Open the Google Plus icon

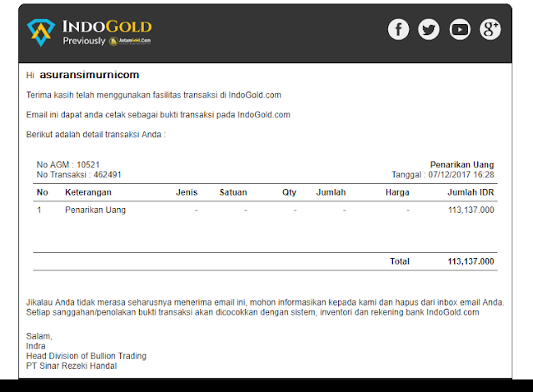(x=491, y=29)
